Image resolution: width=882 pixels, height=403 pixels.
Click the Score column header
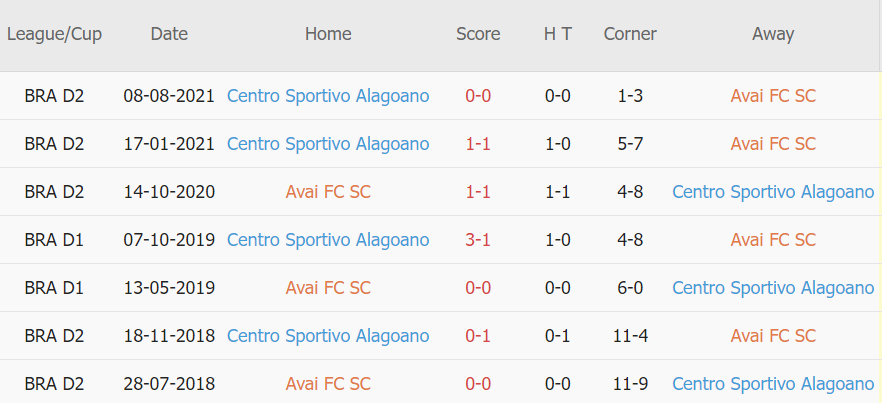(x=478, y=34)
